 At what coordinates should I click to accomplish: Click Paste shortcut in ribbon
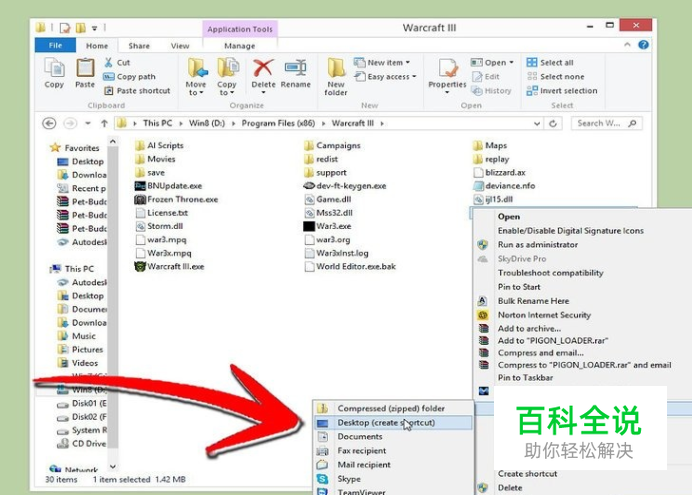(x=137, y=91)
